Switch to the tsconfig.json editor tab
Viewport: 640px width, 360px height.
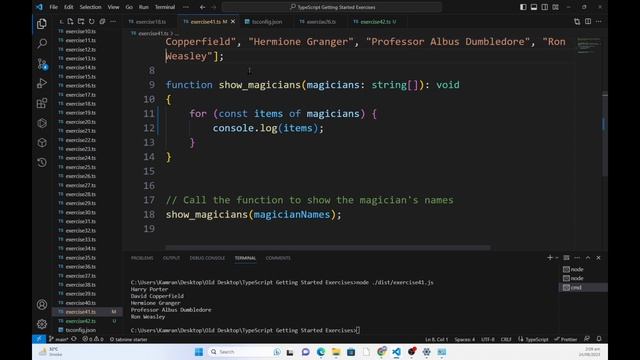[x=266, y=22]
